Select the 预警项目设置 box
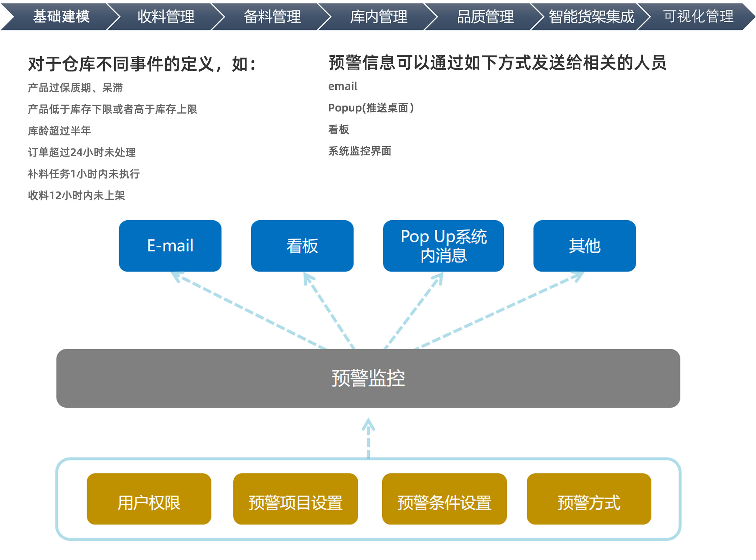The width and height of the screenshot is (756, 560). point(295,499)
